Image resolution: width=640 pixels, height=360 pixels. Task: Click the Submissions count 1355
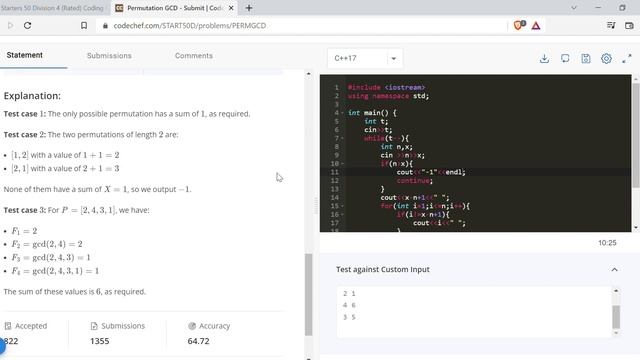pyautogui.click(x=100, y=341)
